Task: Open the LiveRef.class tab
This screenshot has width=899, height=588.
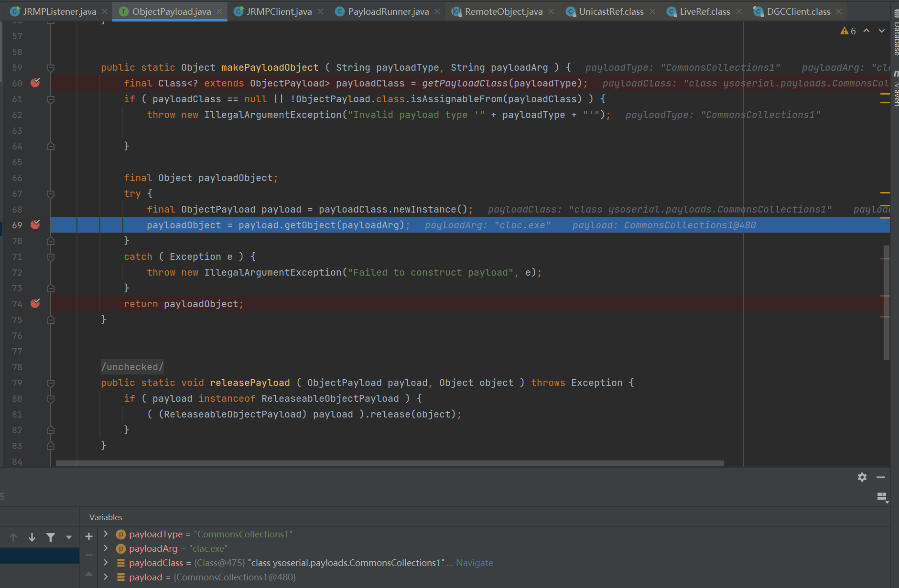Action: (704, 11)
